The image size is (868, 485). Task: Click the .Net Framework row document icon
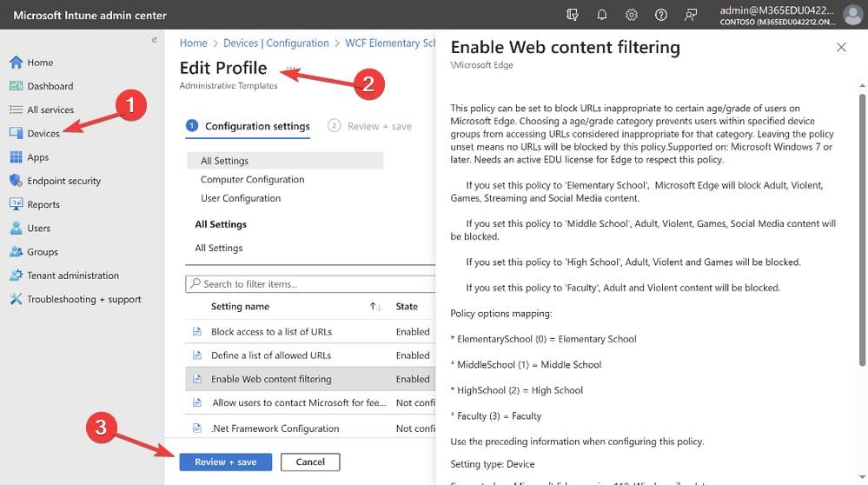[197, 428]
